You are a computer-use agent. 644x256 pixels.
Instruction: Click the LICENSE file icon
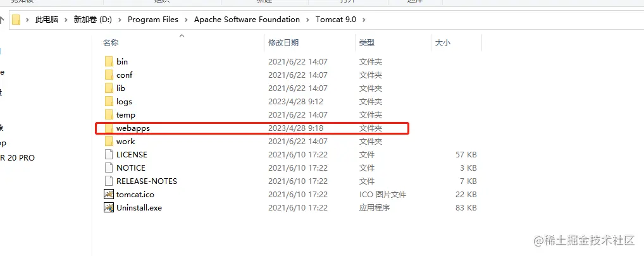point(108,155)
